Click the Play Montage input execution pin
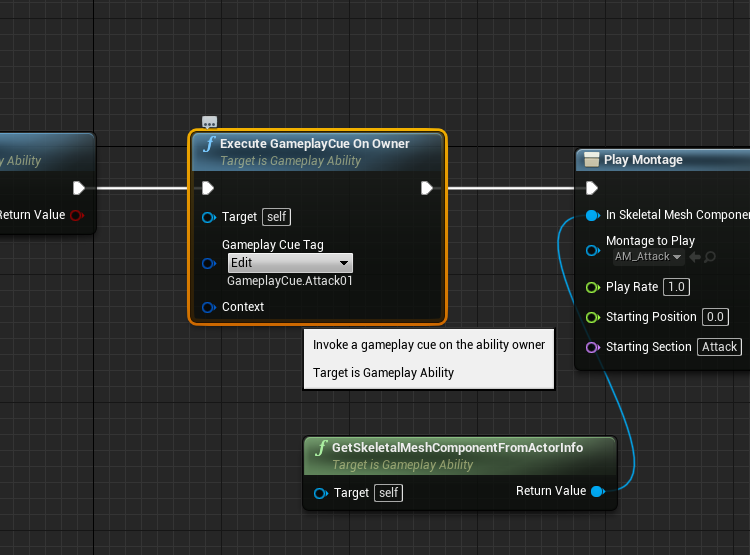750x555 pixels. pyautogui.click(x=592, y=188)
